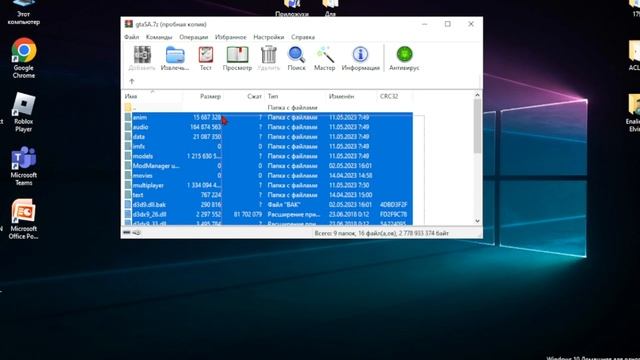Open Roblox Player desktop shortcut
Image resolution: width=640 pixels, height=360 pixels.
tap(24, 111)
